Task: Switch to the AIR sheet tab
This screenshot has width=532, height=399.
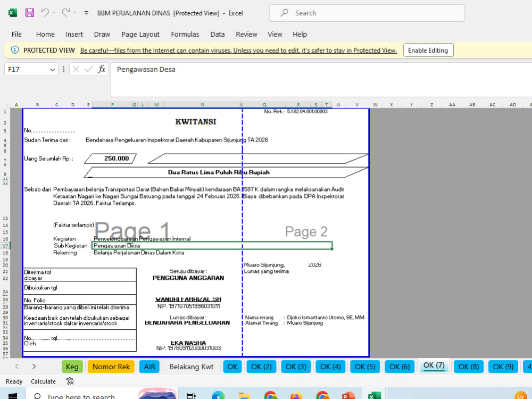Action: click(149, 367)
